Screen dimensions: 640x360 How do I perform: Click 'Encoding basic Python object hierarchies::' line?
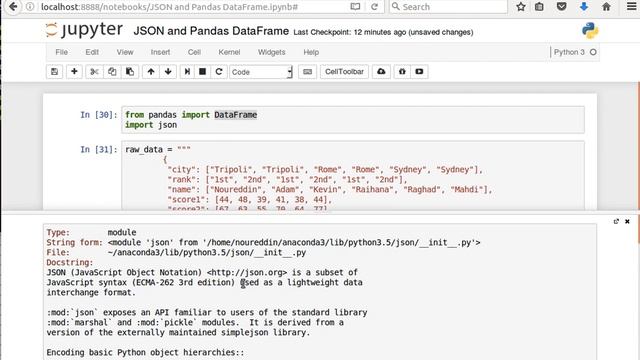point(145,353)
